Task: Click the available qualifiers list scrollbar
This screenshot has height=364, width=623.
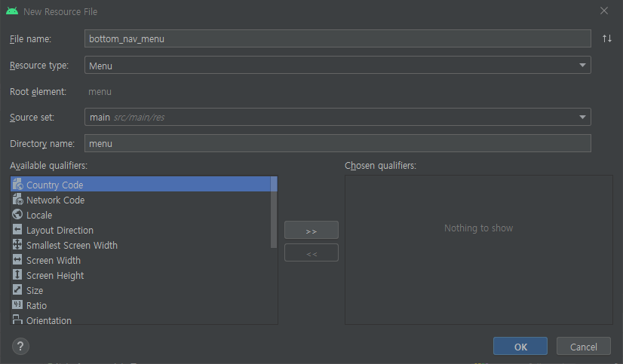Action: [x=274, y=213]
